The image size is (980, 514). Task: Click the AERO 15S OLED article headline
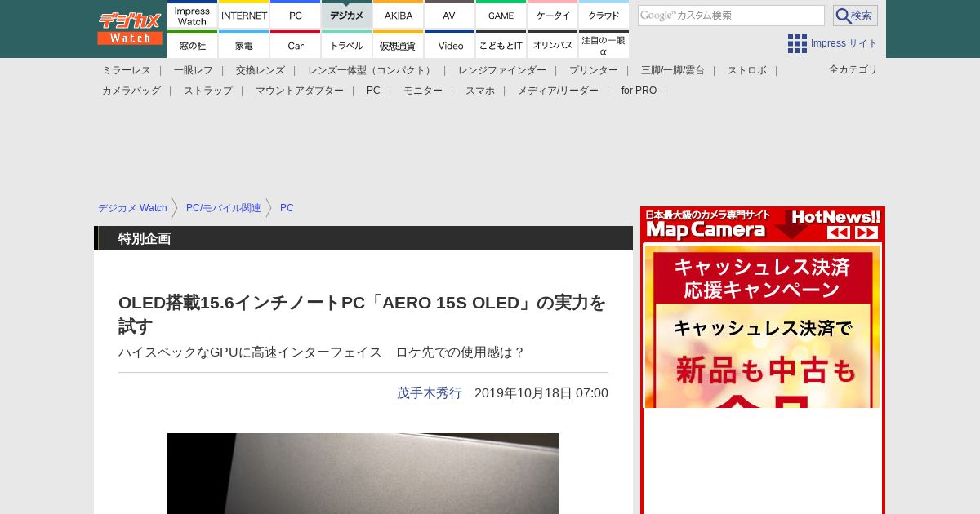[x=363, y=314]
